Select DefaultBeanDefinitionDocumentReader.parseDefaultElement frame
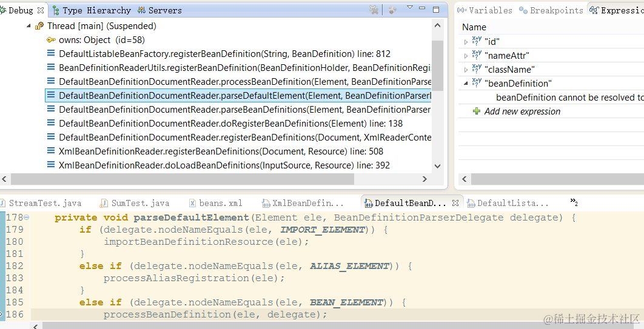644x329 pixels. [x=238, y=96]
